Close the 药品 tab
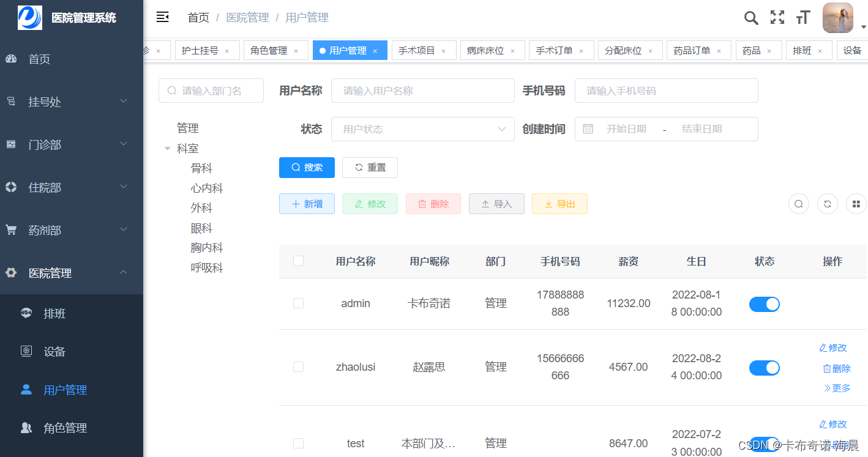The image size is (868, 457). click(769, 51)
